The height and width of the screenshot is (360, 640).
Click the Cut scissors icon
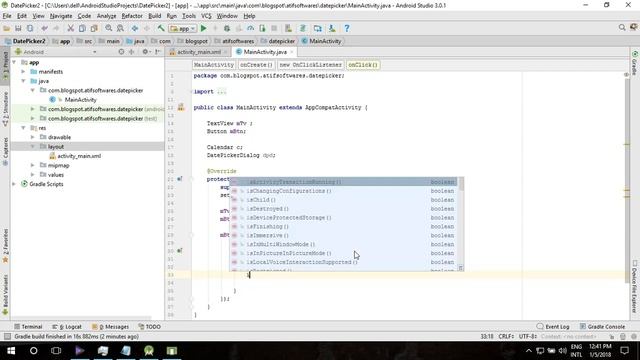pyautogui.click(x=71, y=29)
